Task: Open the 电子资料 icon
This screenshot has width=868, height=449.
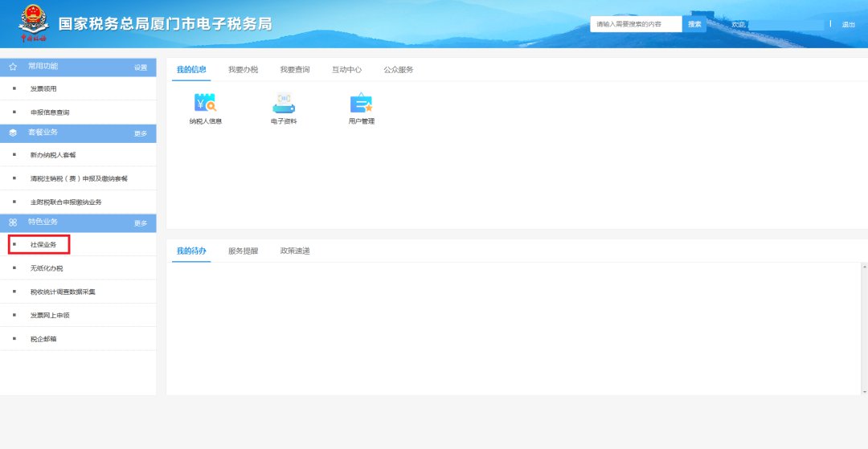Action: (x=283, y=104)
